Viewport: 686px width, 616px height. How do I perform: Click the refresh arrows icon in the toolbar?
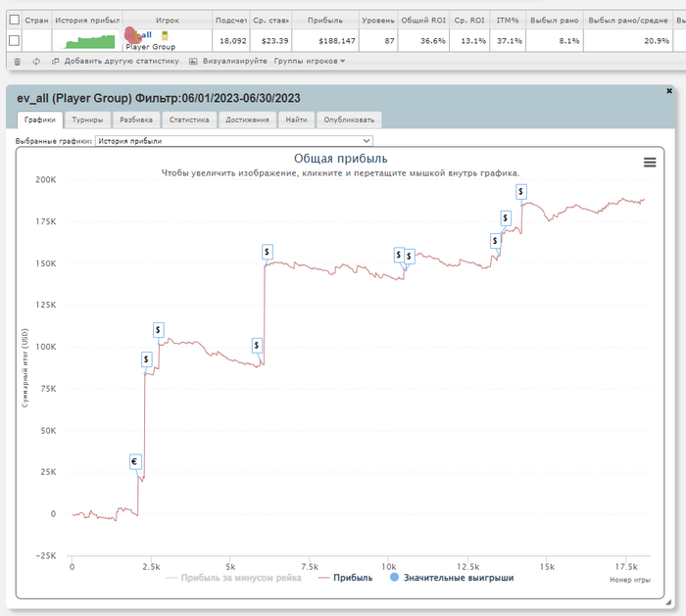click(x=36, y=62)
